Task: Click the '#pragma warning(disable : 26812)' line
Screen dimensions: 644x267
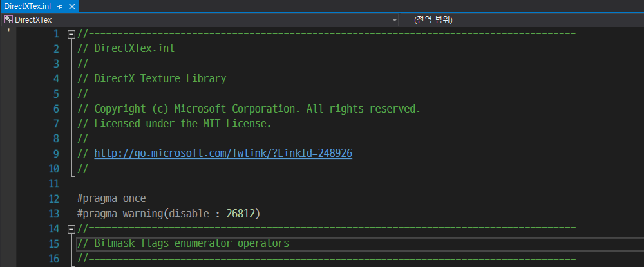Action: pyautogui.click(x=169, y=214)
